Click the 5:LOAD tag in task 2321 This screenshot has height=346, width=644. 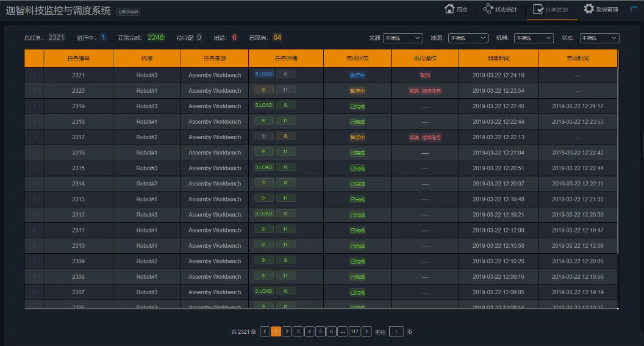tap(264, 74)
